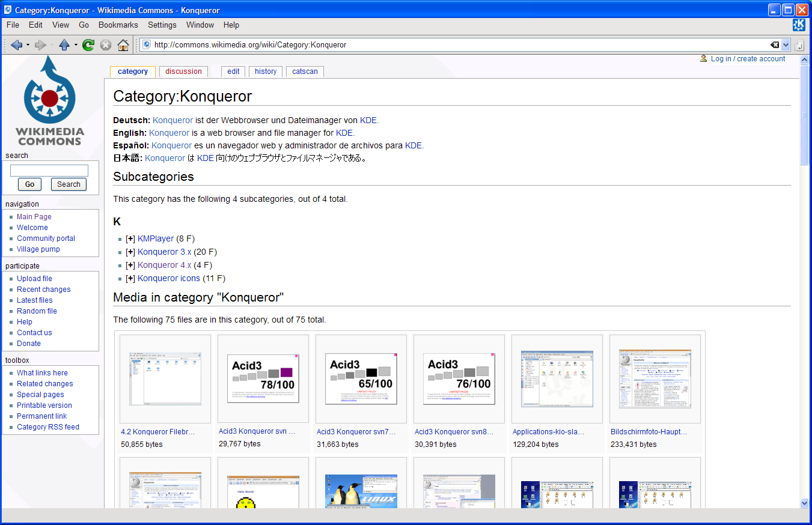Viewport: 812px width, 525px height.
Task: Click the KDE gear logo icon
Action: 799,25
